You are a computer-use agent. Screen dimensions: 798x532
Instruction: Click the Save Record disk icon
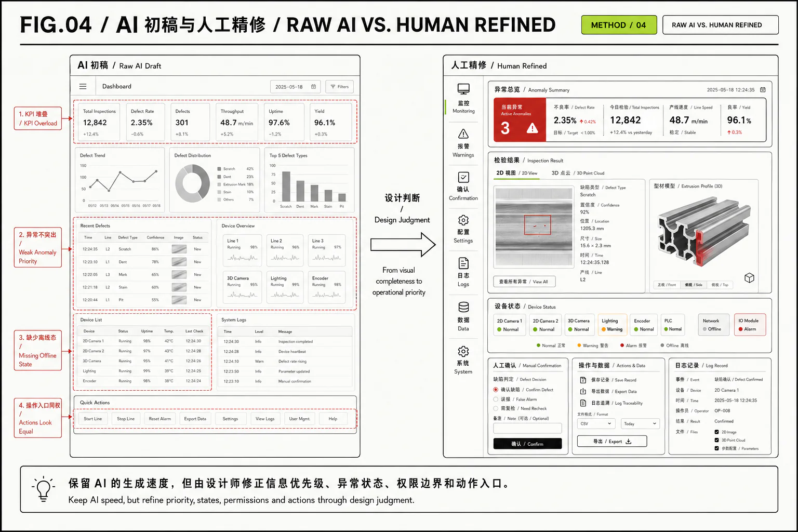(583, 380)
